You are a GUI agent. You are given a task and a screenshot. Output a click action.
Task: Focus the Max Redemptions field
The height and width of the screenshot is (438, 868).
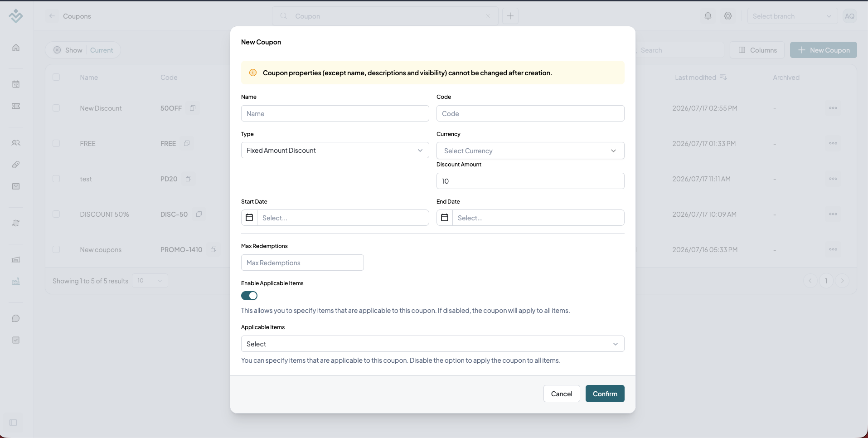pos(302,263)
